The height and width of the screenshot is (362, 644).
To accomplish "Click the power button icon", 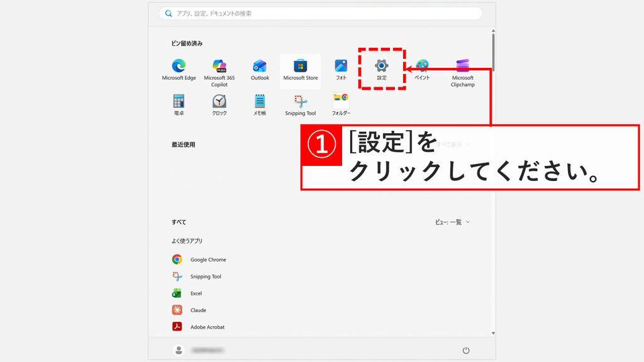I will [x=466, y=350].
